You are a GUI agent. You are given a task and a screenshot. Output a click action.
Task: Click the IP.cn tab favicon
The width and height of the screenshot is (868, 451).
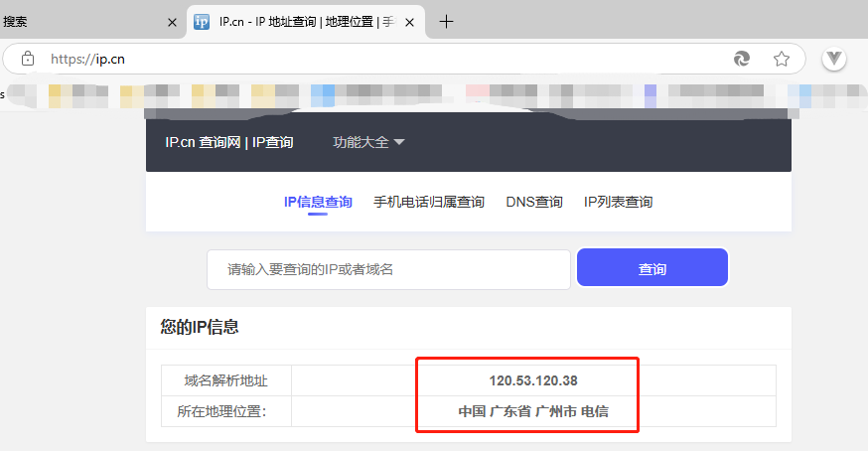(202, 22)
